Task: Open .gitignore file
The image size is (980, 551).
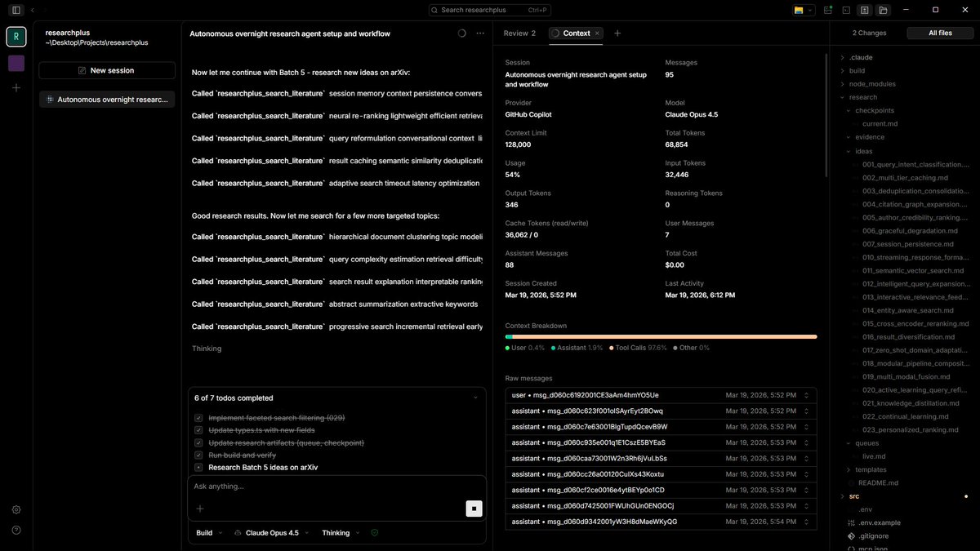Action: click(x=872, y=536)
